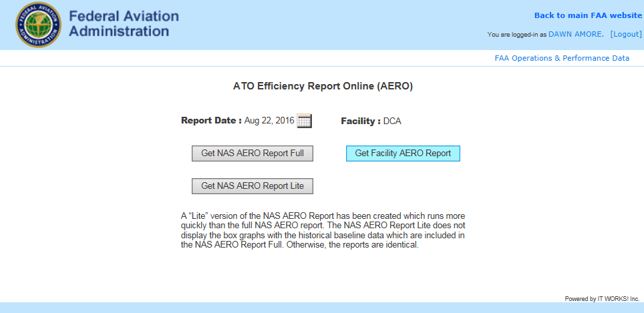Screen dimensions: 644x313
Task: Get the NAS AERO Report Lite
Action: [252, 186]
